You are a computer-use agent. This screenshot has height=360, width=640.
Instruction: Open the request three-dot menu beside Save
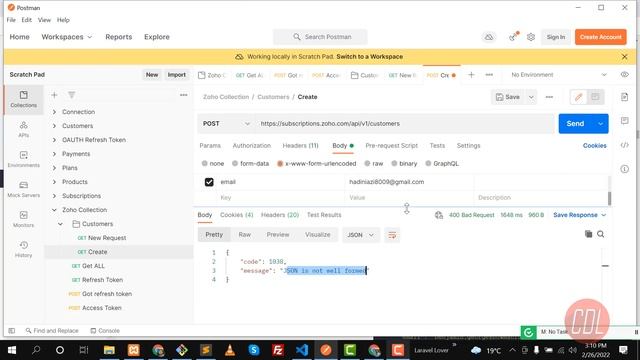549,97
